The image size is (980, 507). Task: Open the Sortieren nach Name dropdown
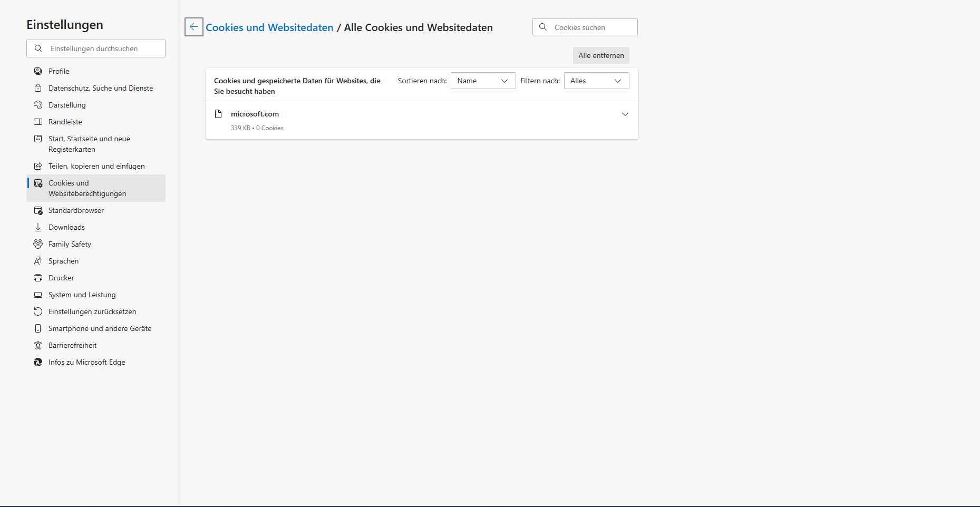click(x=483, y=81)
